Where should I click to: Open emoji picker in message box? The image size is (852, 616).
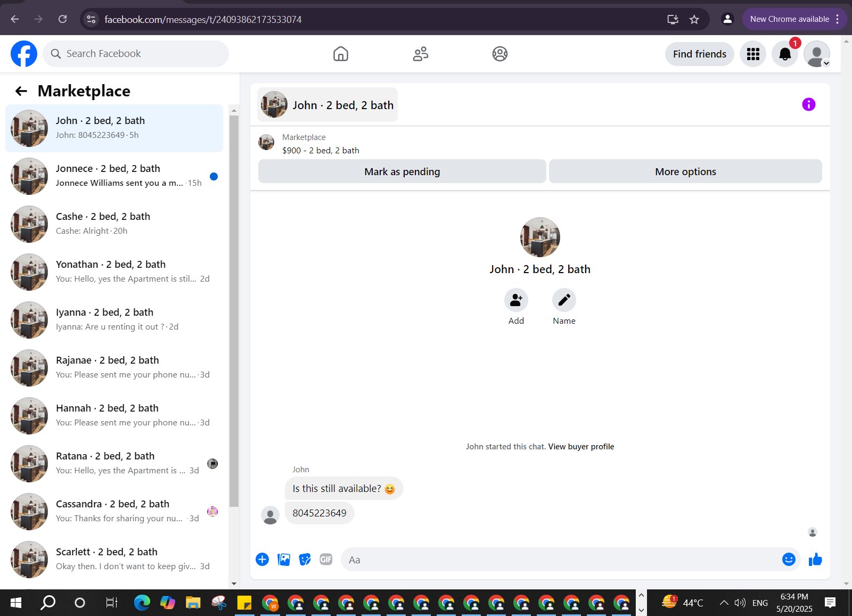789,559
